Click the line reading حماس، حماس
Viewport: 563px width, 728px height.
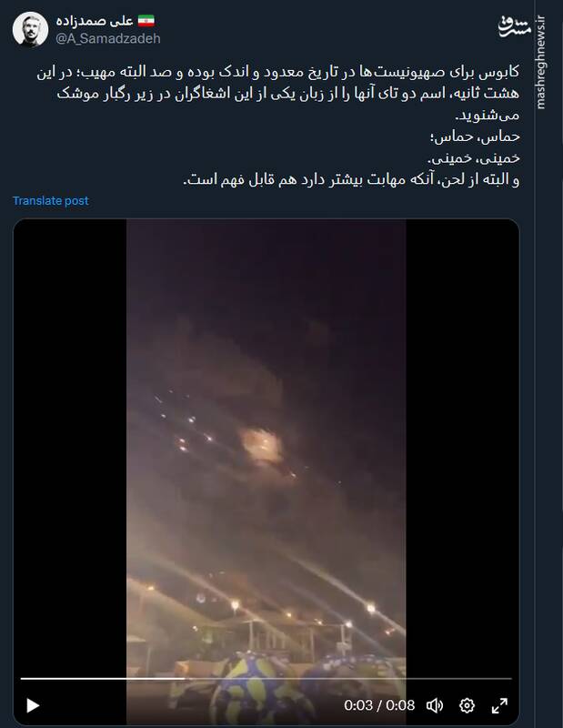point(475,137)
